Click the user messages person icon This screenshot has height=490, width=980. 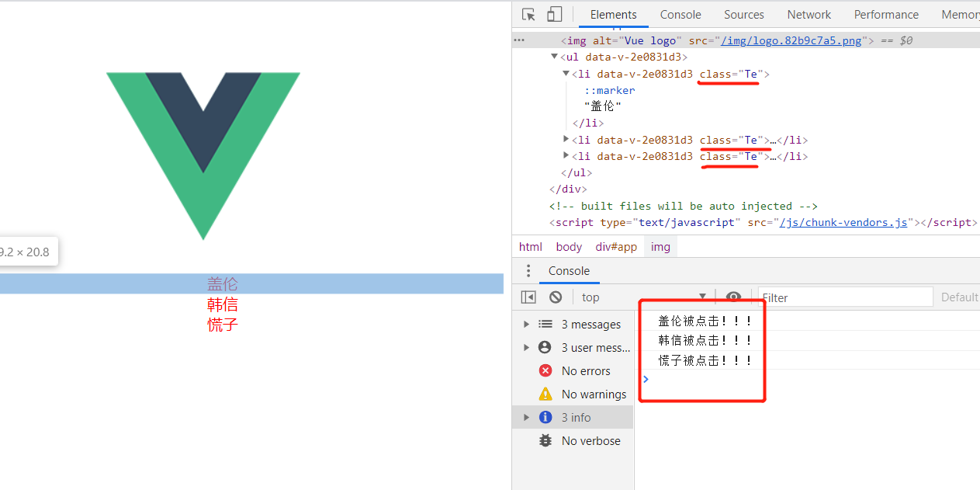545,348
